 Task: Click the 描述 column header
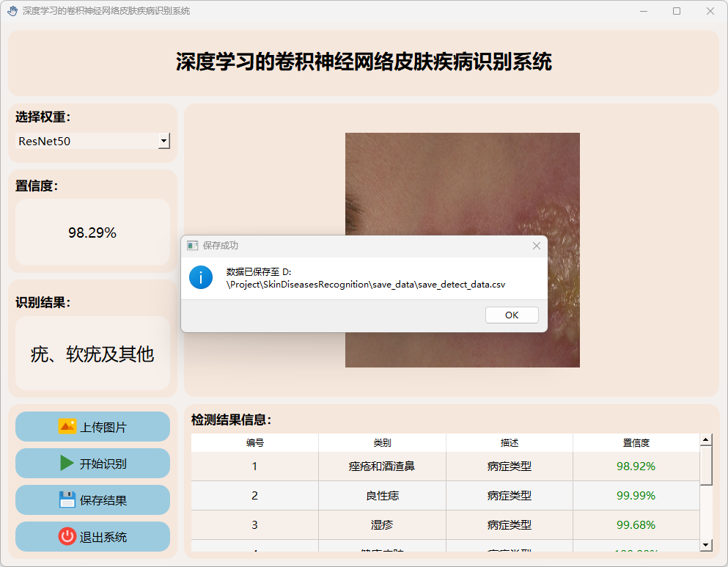tap(510, 442)
